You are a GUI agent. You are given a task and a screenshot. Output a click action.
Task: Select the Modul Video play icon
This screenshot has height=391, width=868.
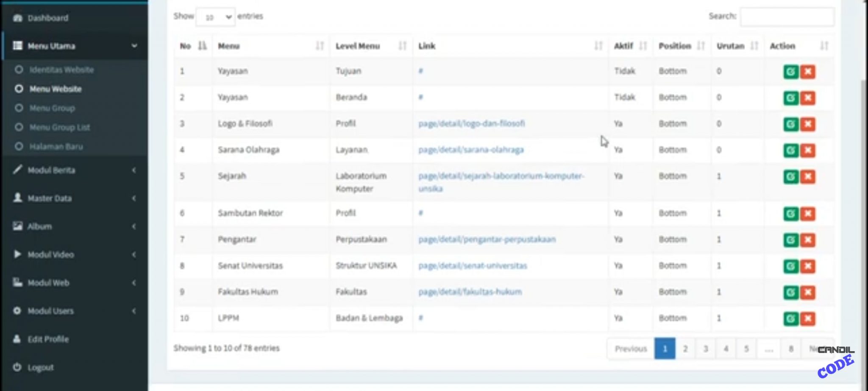point(17,254)
